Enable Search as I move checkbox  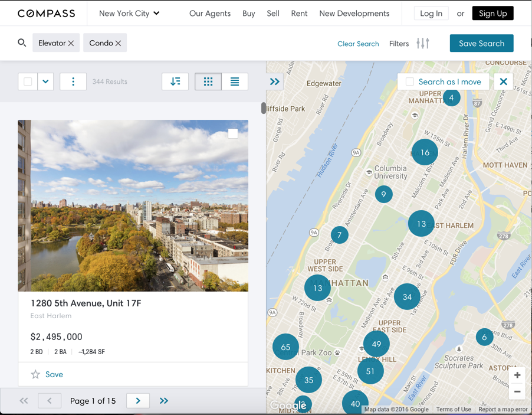pyautogui.click(x=410, y=81)
